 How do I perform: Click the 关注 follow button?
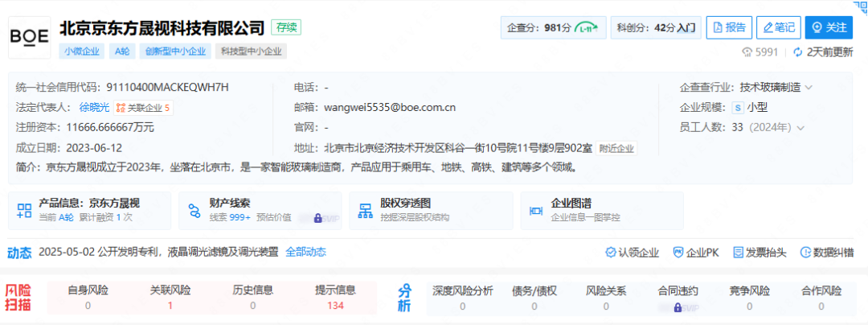point(829,27)
